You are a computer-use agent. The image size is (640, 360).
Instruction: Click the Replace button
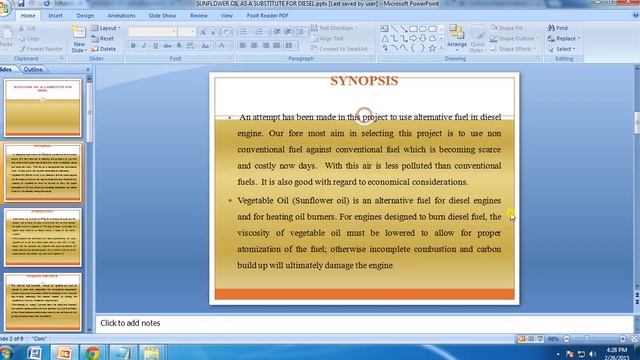coord(564,38)
